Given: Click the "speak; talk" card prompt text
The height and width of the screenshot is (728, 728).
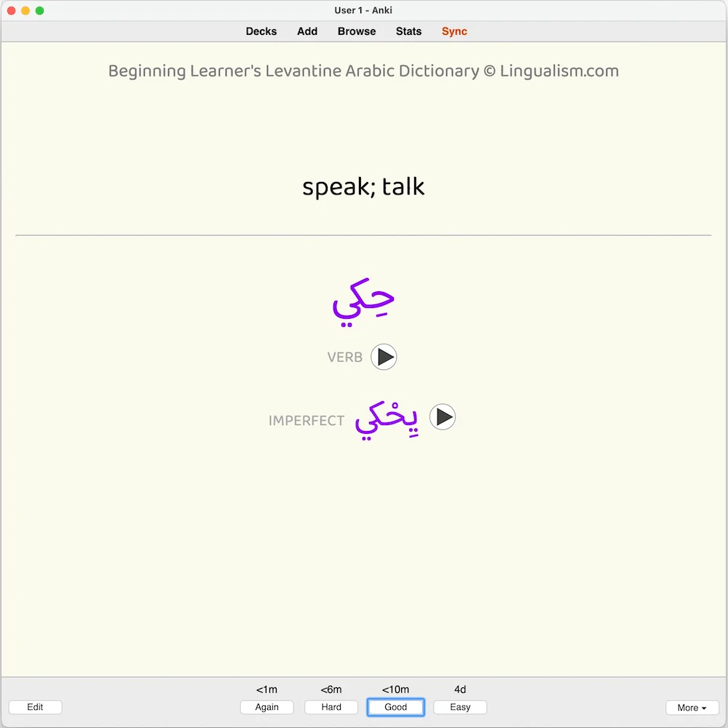Looking at the screenshot, I should (363, 187).
